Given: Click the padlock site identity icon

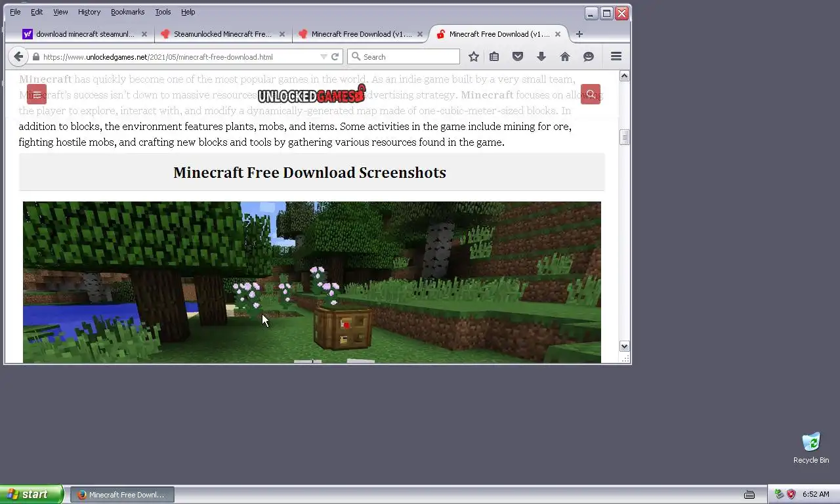Looking at the screenshot, I should coord(36,57).
